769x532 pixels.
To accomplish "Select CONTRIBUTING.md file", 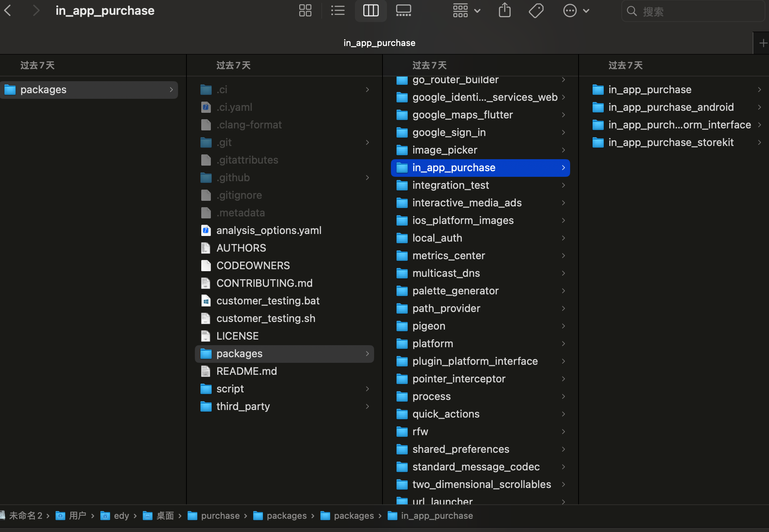I will click(284, 283).
